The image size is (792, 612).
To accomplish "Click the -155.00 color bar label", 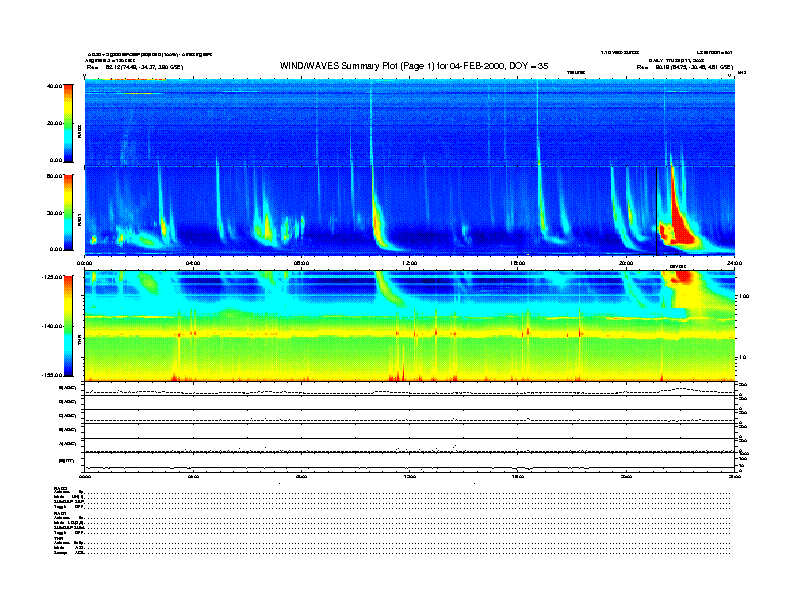I will pos(52,375).
